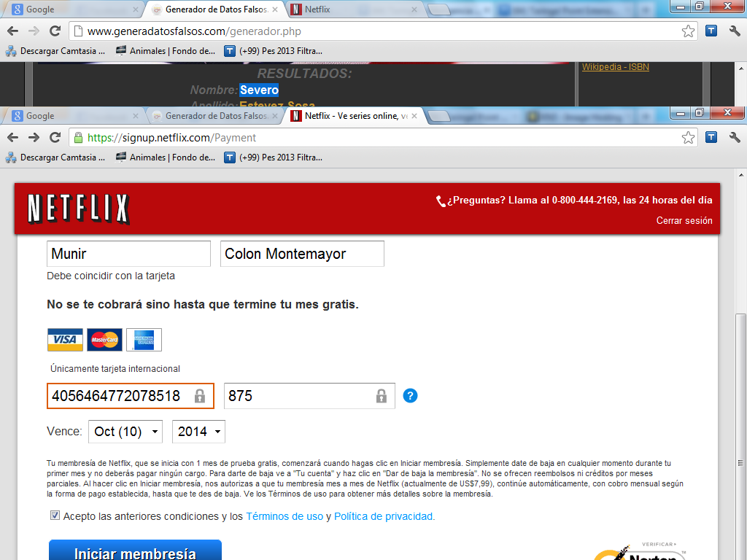Click the blue question mark help icon

(410, 396)
